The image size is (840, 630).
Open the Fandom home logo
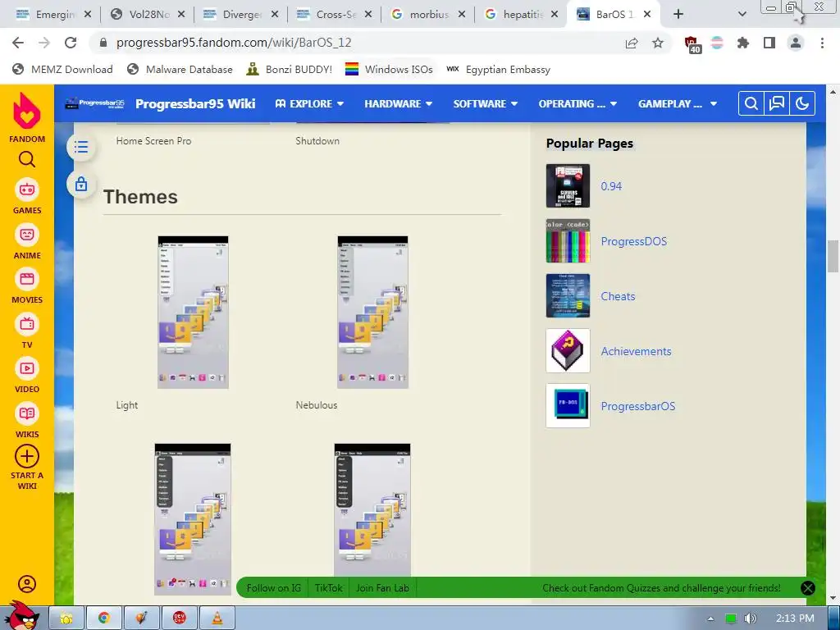pyautogui.click(x=27, y=111)
